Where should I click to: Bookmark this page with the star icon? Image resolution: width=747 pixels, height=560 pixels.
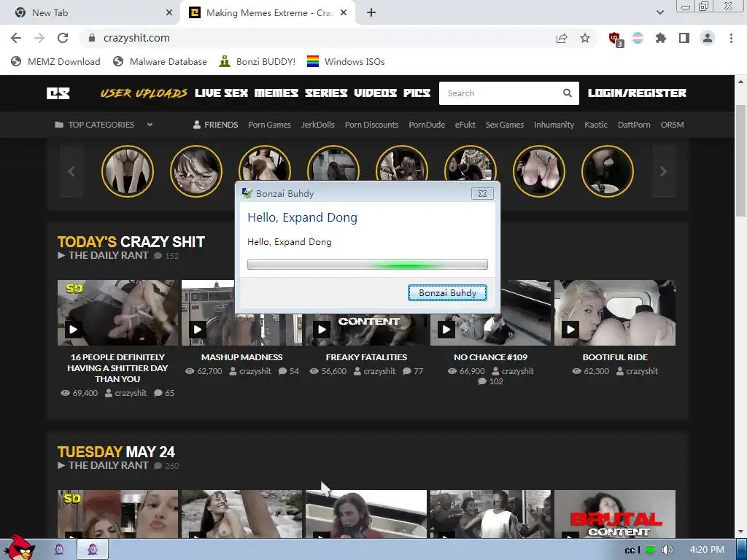coord(585,38)
